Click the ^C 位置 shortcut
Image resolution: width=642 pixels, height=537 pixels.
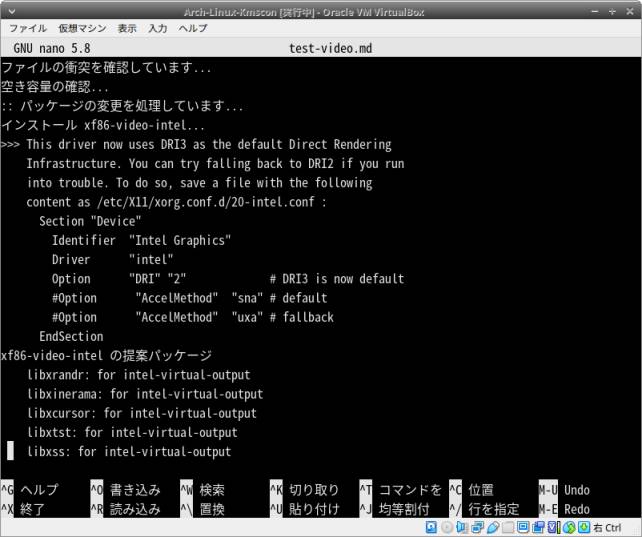(471, 490)
